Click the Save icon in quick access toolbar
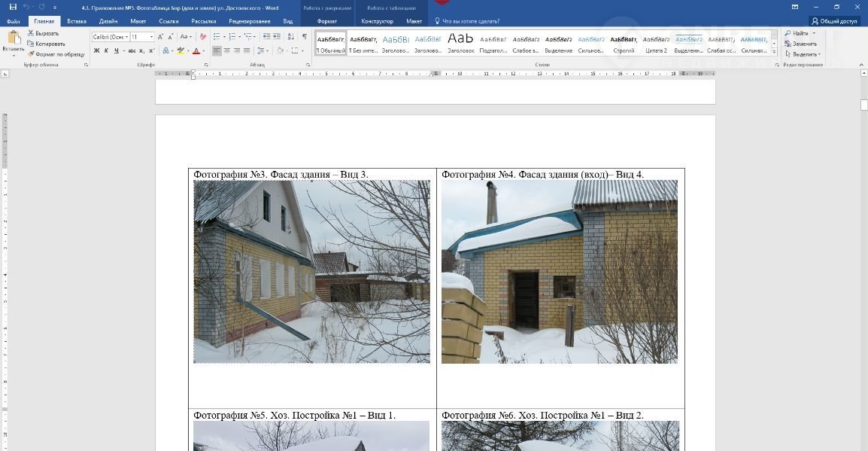The width and height of the screenshot is (868, 451). (x=13, y=7)
